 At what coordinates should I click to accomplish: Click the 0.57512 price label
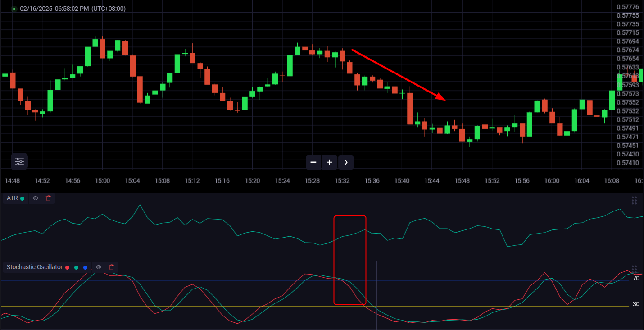(628, 120)
